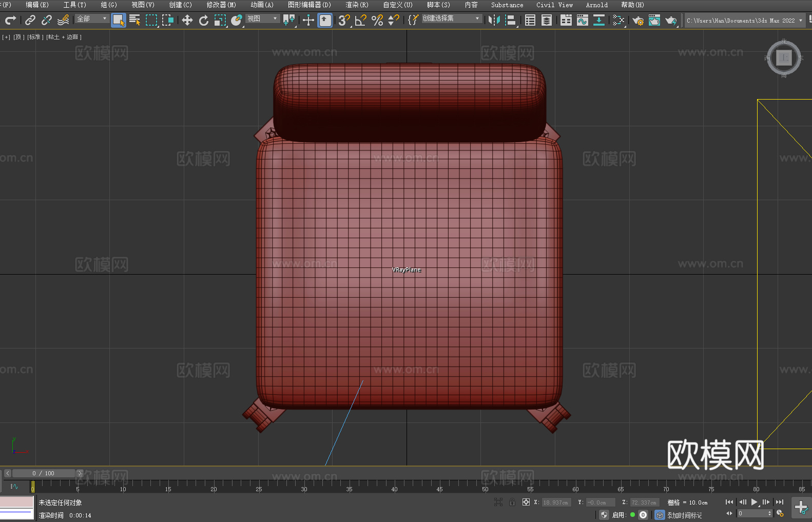Open the Curve Editor
Viewport: 812px width, 522px height.
click(x=583, y=20)
